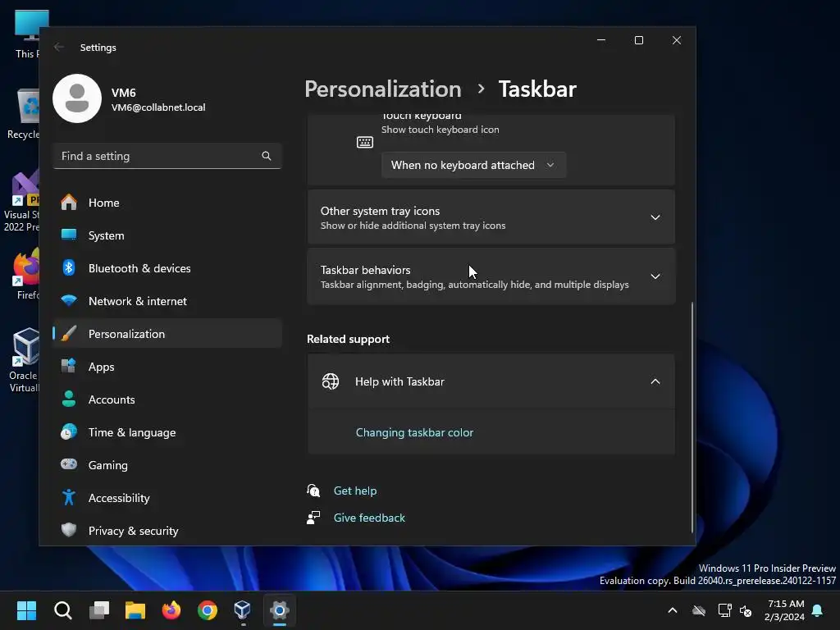Open the notification bell in the tray

pyautogui.click(x=818, y=610)
